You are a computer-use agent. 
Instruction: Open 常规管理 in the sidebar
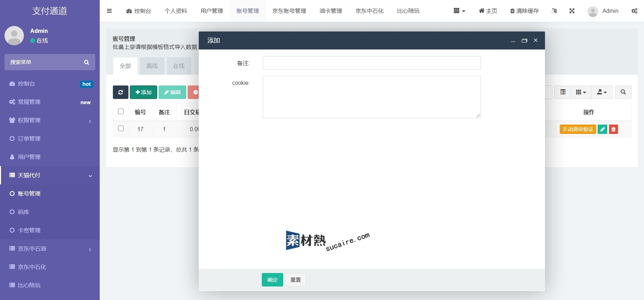coord(50,102)
